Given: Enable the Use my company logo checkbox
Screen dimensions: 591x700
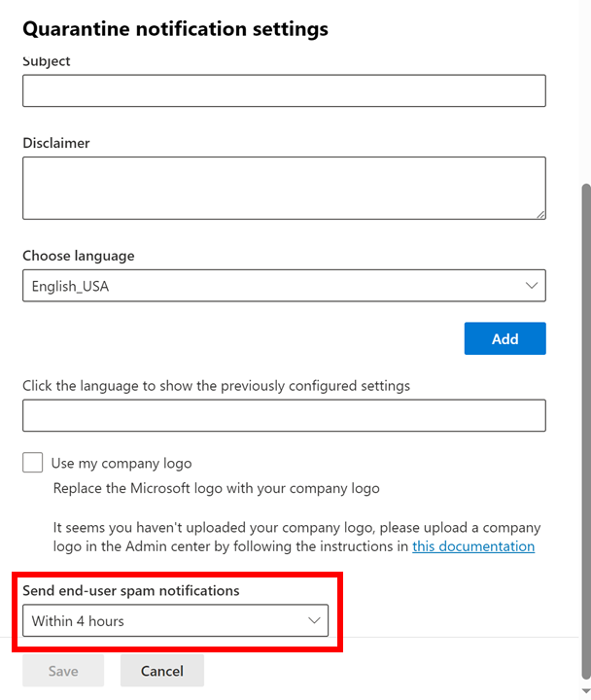Looking at the screenshot, I should [33, 463].
